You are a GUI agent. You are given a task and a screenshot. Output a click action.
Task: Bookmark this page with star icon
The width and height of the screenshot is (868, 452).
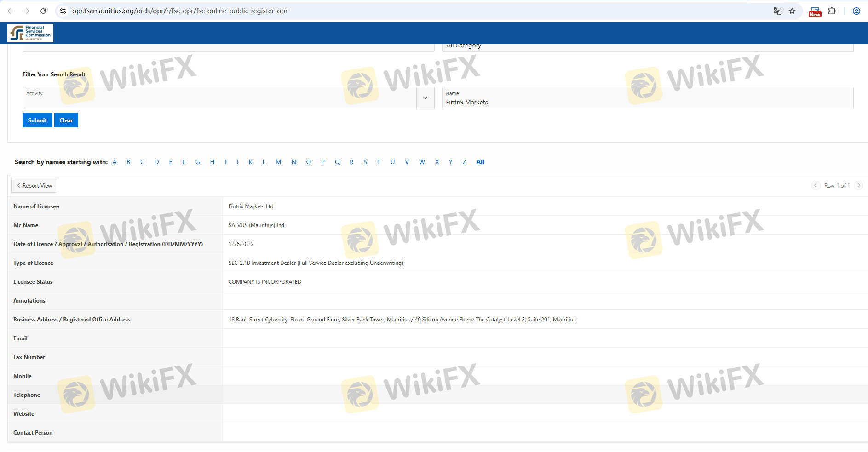tap(792, 11)
